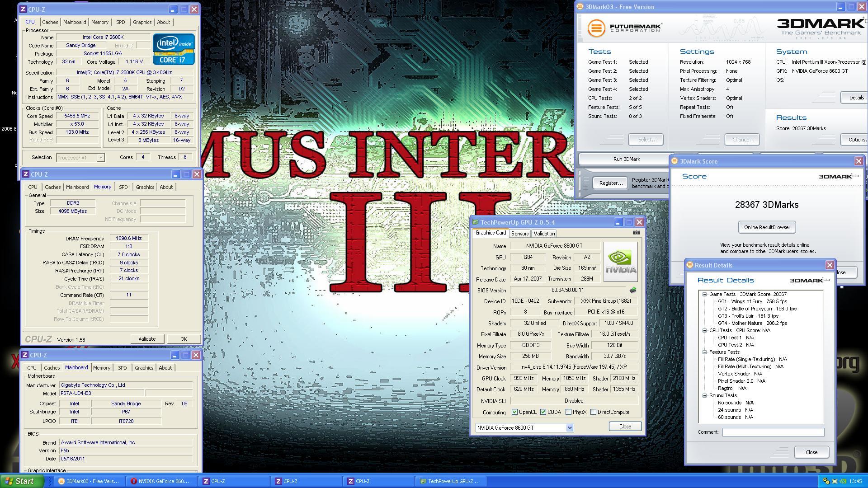
Task: Toggle the OpenCL checkbox in GPU-Z
Action: 514,412
